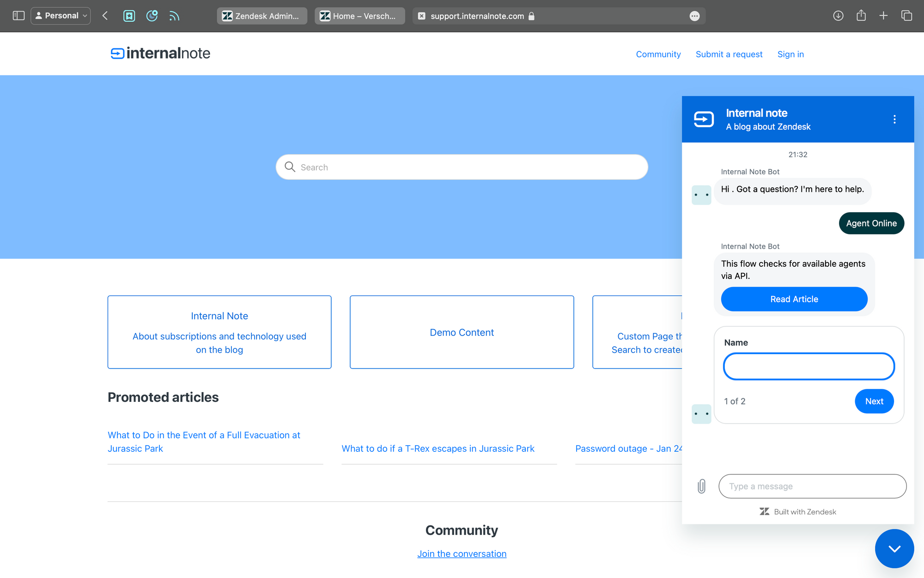Click the browser back arrow
This screenshot has height=578, width=924.
105,16
